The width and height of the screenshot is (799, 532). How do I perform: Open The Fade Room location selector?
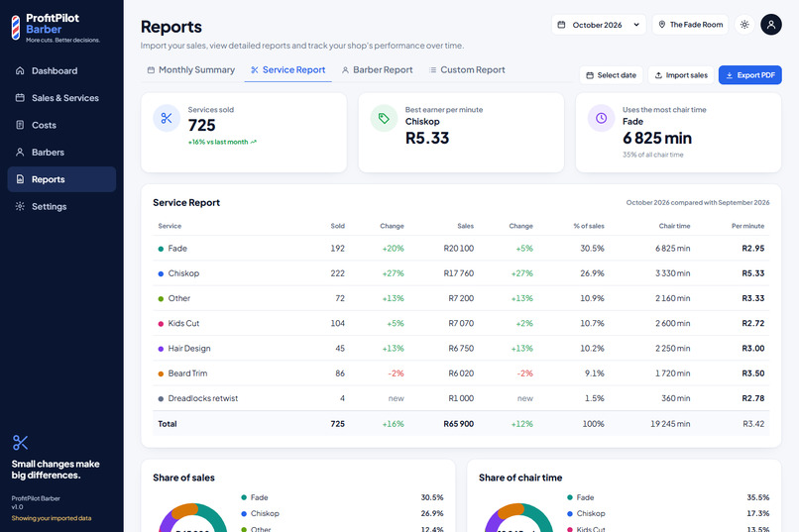(x=691, y=25)
